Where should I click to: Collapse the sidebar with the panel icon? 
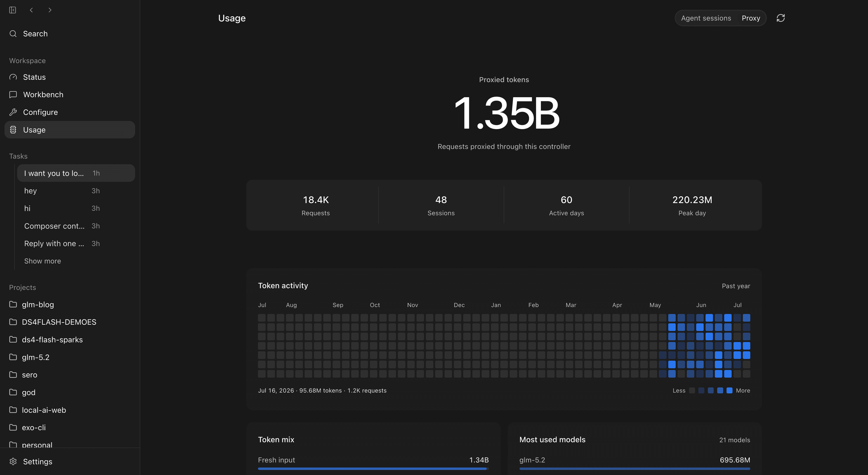(x=12, y=10)
